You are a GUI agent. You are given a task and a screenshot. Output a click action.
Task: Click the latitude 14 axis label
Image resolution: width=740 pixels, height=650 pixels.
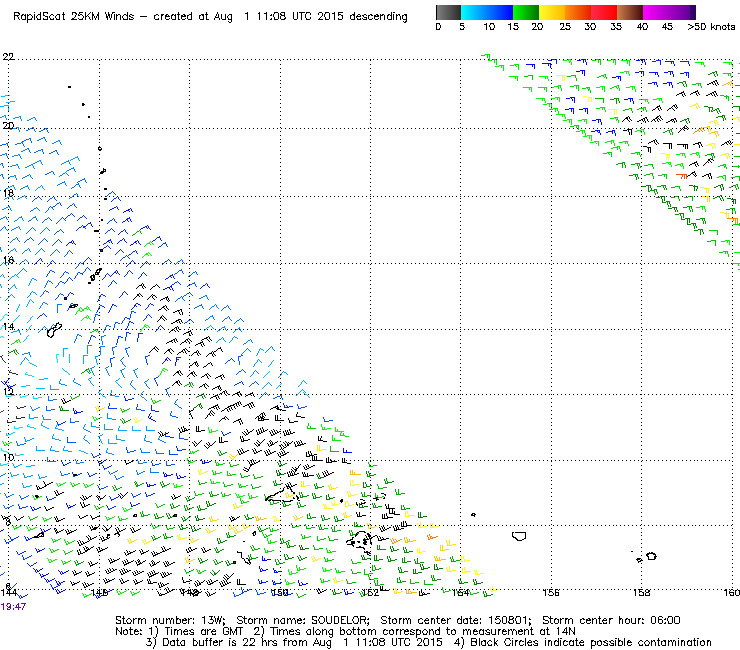(x=8, y=326)
